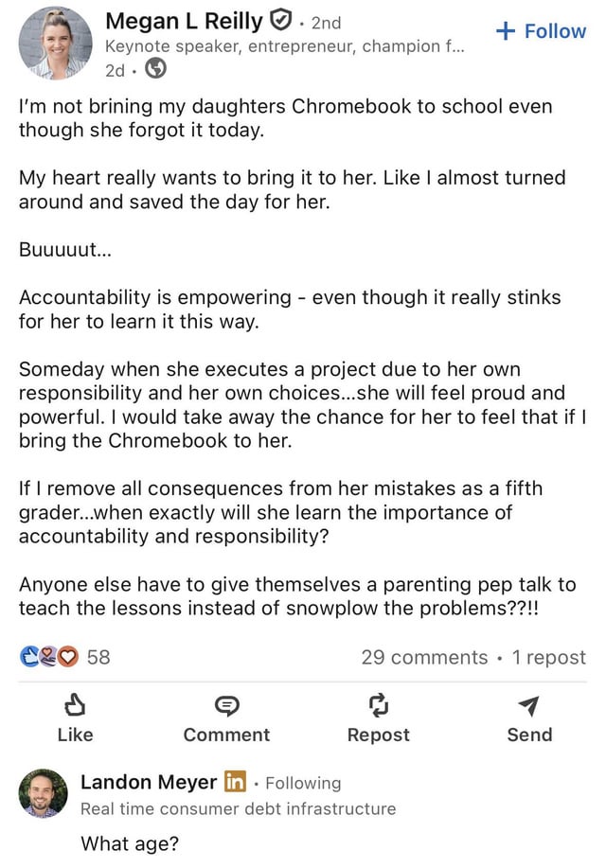Viewport: 606px width, 868px height.
Task: Tap the globe visibility icon
Action: [155, 68]
